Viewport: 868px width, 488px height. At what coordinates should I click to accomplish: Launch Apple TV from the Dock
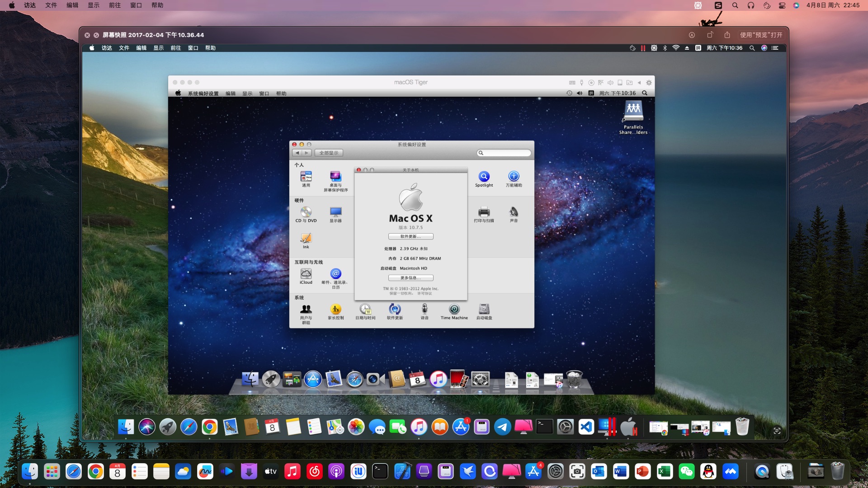[x=271, y=472]
